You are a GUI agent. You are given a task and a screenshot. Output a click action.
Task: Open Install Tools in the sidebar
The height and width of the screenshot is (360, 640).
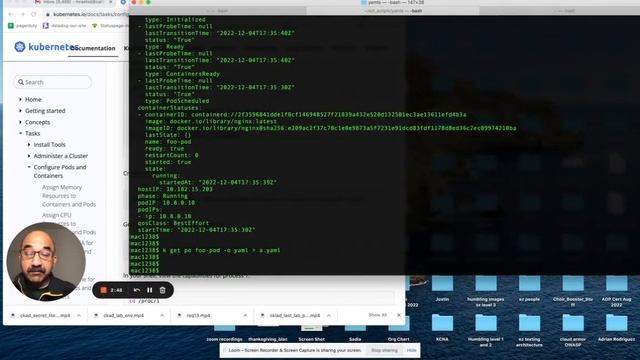49,144
